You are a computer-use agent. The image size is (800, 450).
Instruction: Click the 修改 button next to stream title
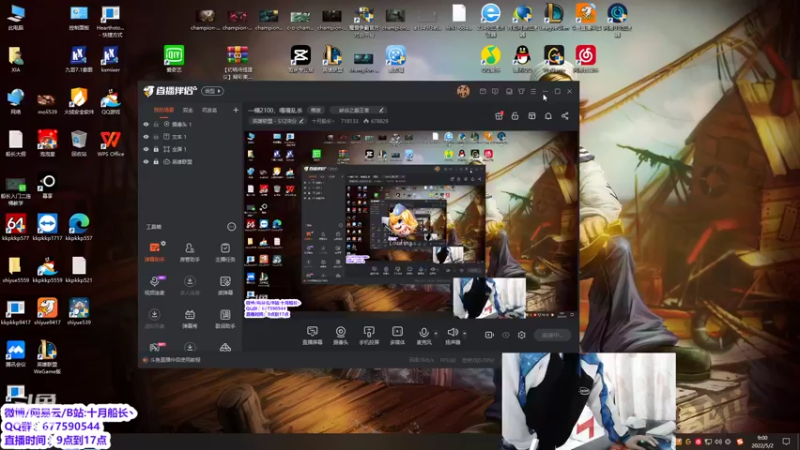pyautogui.click(x=316, y=110)
